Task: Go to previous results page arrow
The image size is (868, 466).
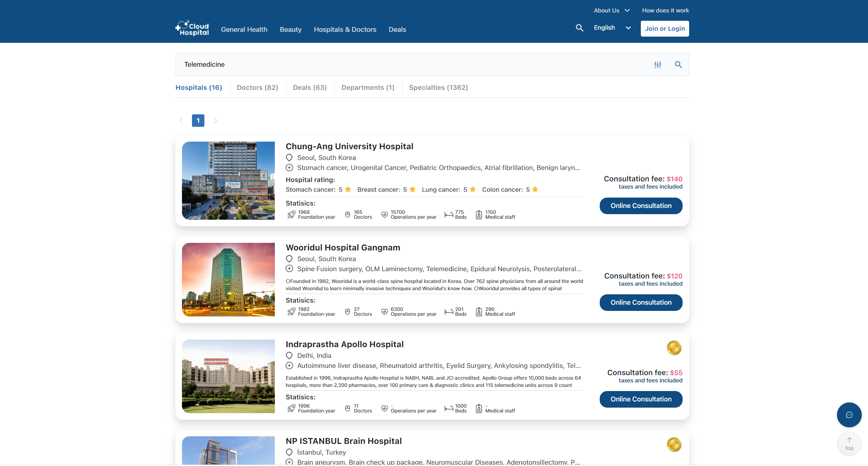Action: point(181,121)
